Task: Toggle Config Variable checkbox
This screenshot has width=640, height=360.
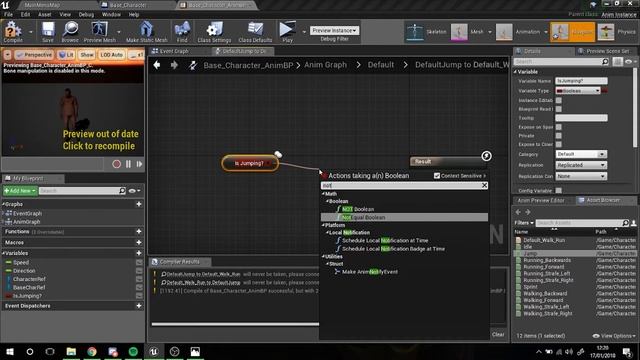Action: point(558,191)
